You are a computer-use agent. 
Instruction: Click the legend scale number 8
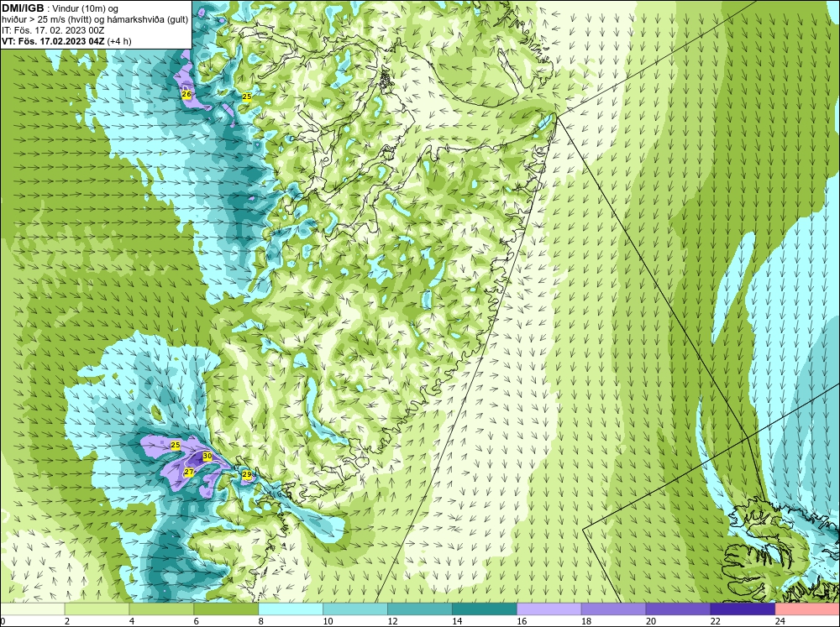[x=261, y=621]
